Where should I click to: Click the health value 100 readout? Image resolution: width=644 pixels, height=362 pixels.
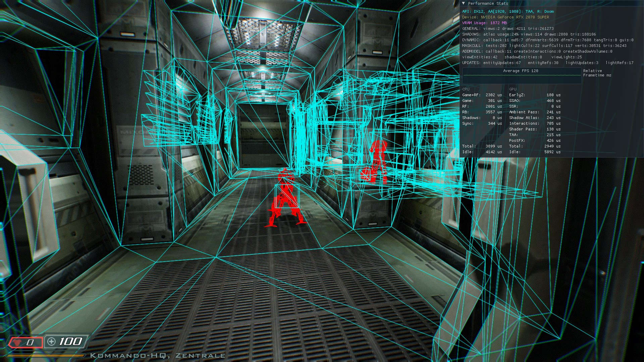coord(70,342)
